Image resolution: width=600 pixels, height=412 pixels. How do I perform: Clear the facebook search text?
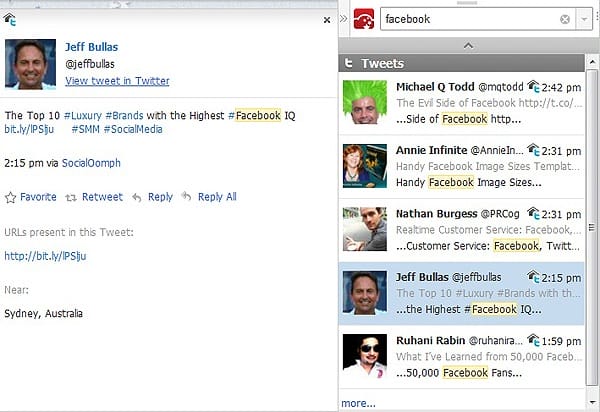565,19
